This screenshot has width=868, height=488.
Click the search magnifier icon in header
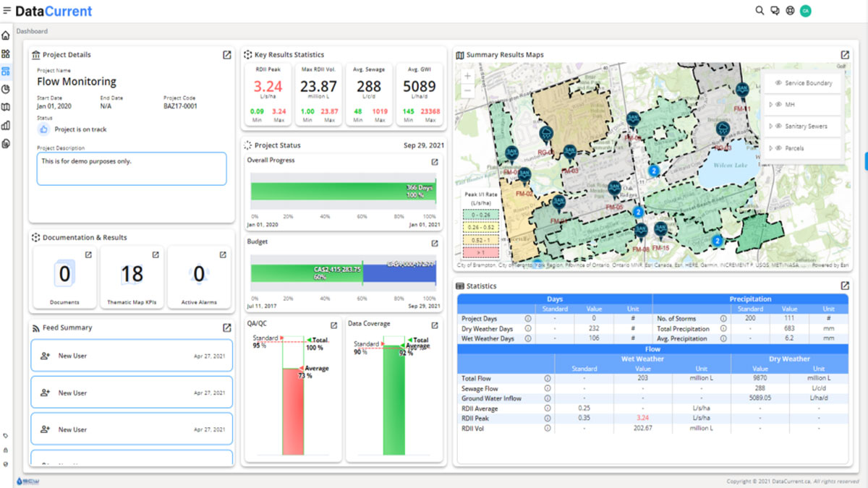point(759,11)
